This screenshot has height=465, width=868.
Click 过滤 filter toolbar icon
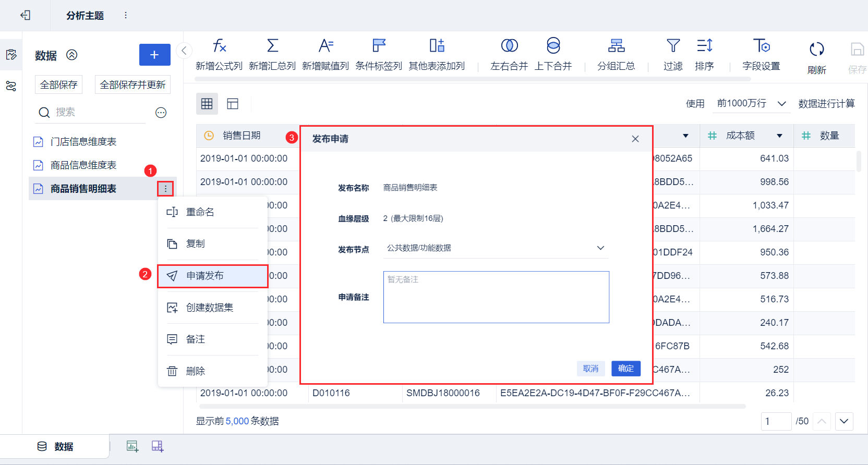click(x=673, y=54)
